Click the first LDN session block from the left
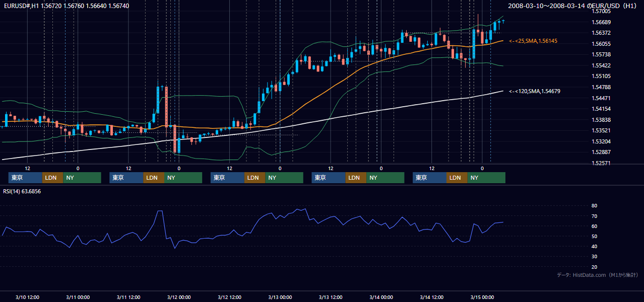The image size is (644, 302). 52,178
